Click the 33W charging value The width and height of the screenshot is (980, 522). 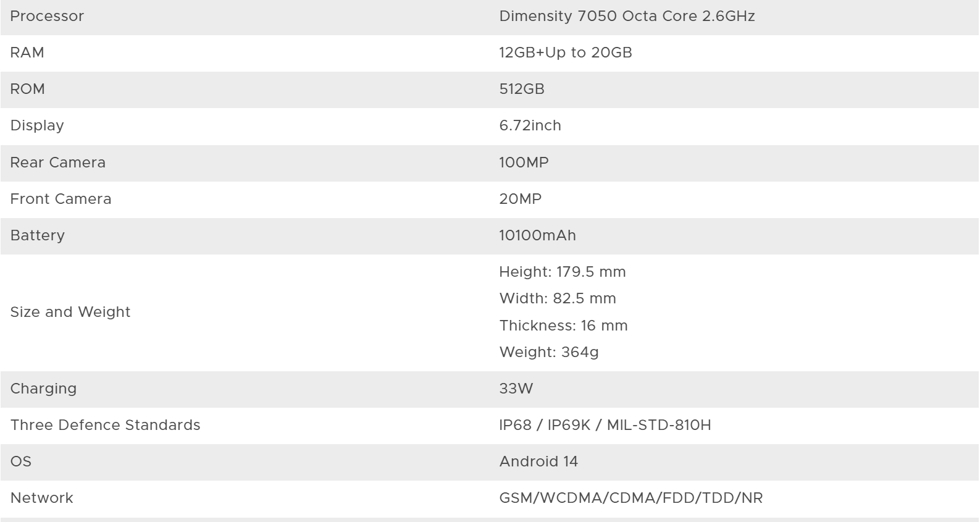pyautogui.click(x=516, y=389)
